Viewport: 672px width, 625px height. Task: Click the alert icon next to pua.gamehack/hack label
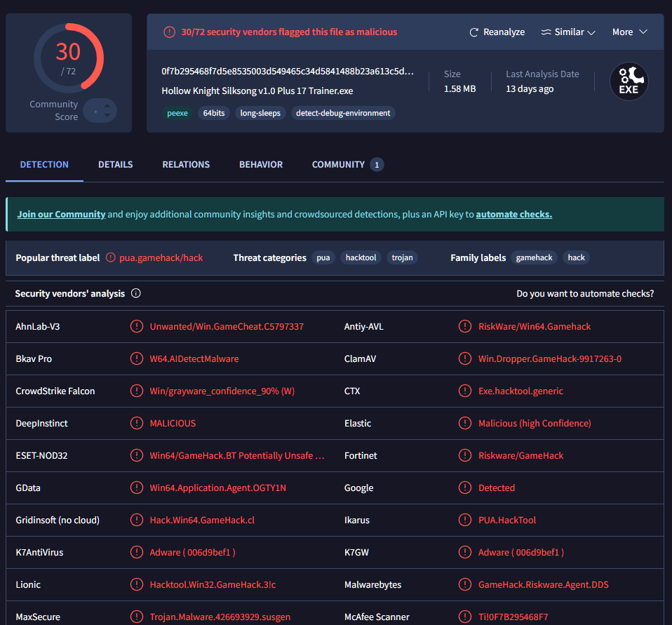111,257
